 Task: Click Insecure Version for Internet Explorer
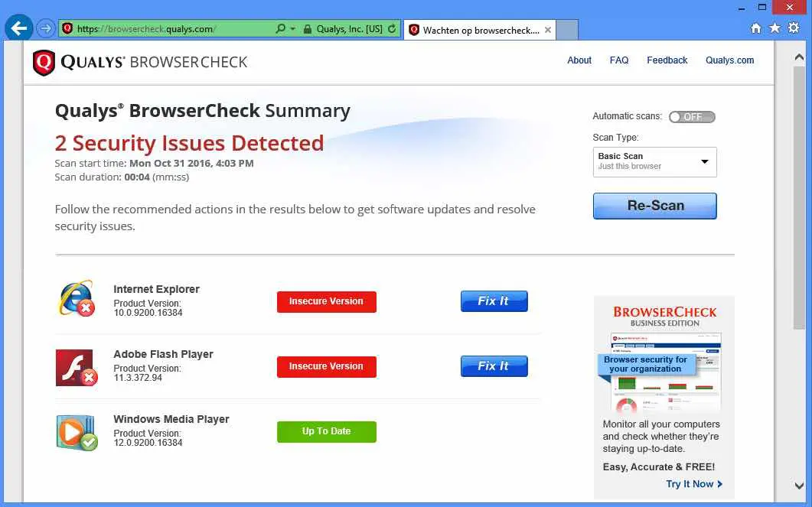tap(326, 301)
